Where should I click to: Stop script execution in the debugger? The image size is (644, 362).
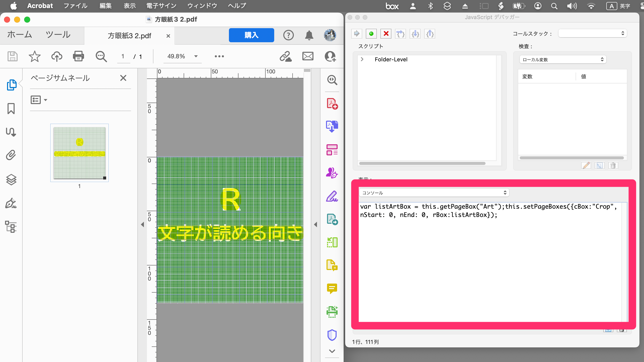click(x=386, y=33)
